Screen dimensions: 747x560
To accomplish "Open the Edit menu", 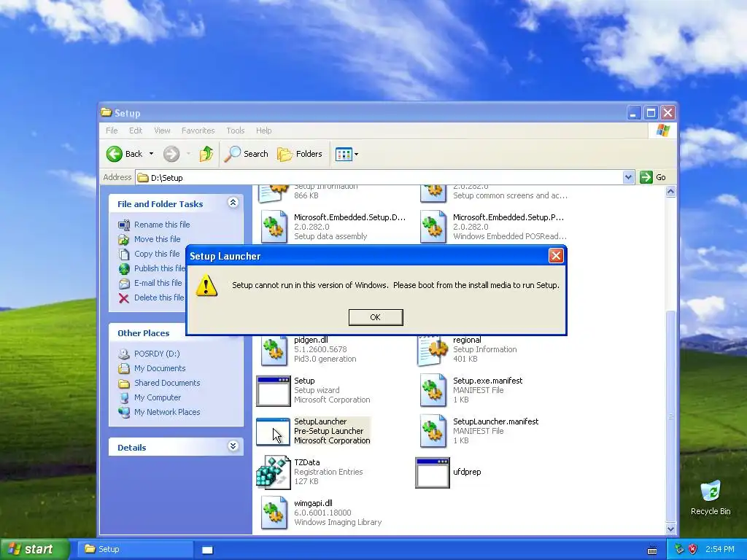I will click(135, 131).
